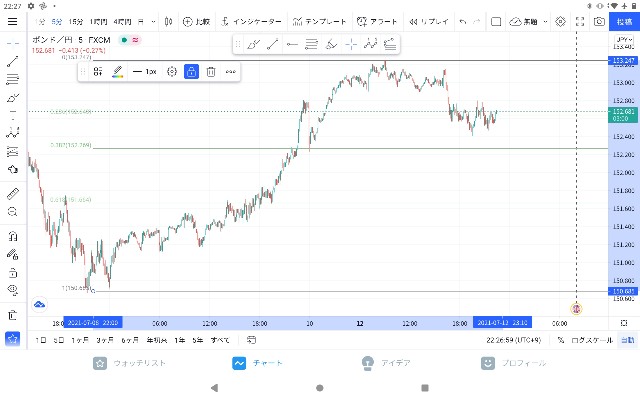This screenshot has width=640, height=400.
Task: Select the すべて all date range
Action: click(x=220, y=340)
